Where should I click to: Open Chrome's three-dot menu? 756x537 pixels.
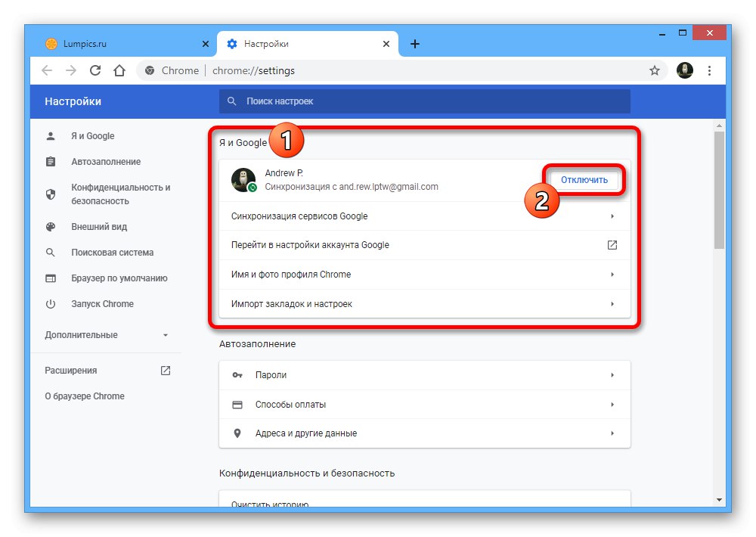(709, 70)
